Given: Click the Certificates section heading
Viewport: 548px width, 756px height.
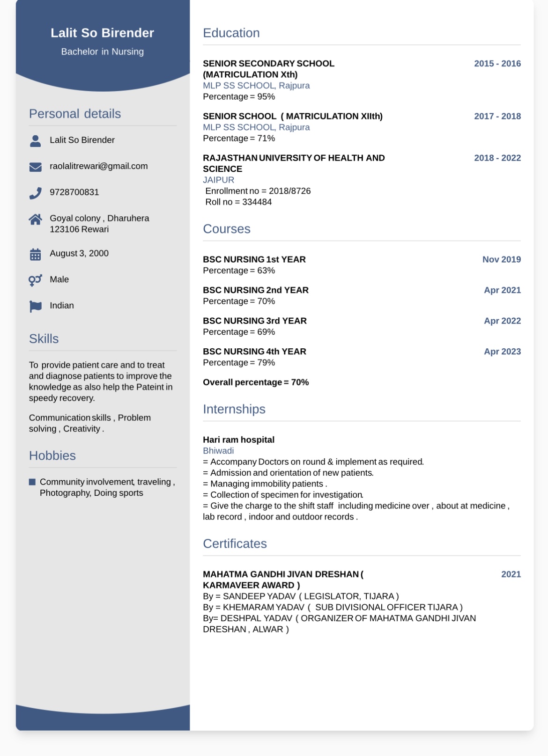Looking at the screenshot, I should click(x=235, y=543).
